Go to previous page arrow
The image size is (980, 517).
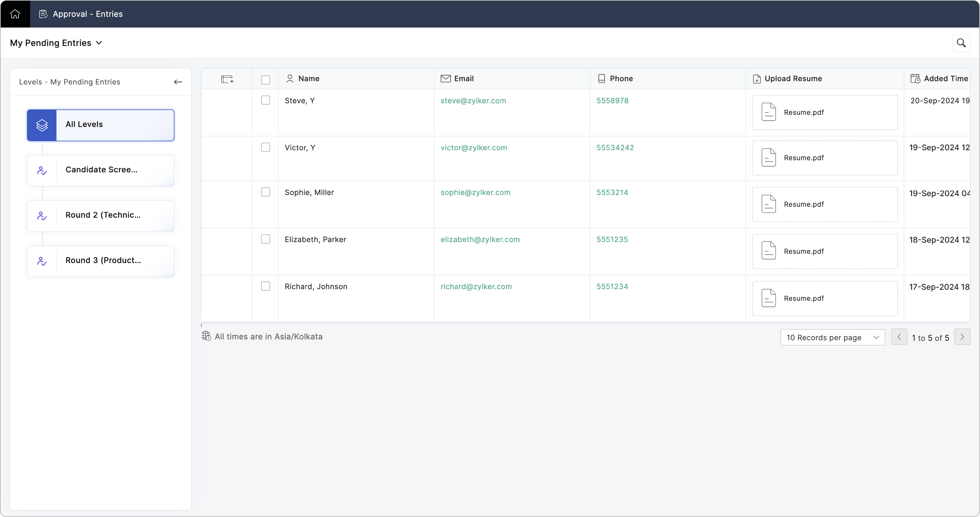[x=899, y=337]
